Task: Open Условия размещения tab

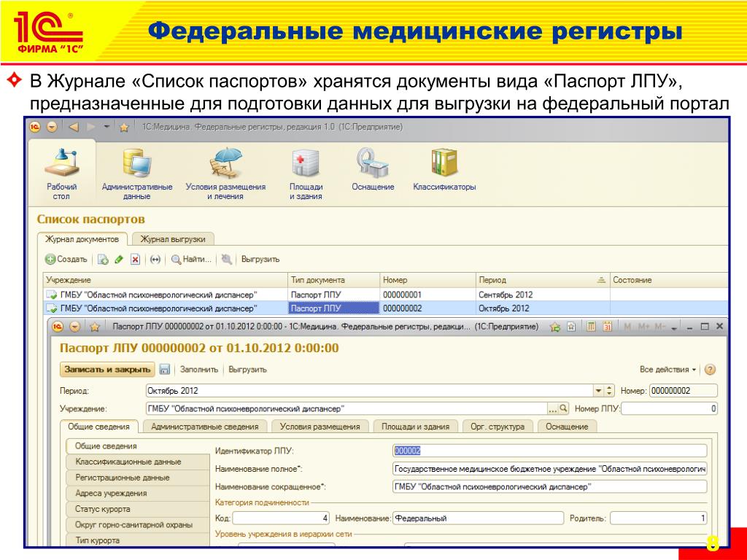Action: click(x=320, y=427)
